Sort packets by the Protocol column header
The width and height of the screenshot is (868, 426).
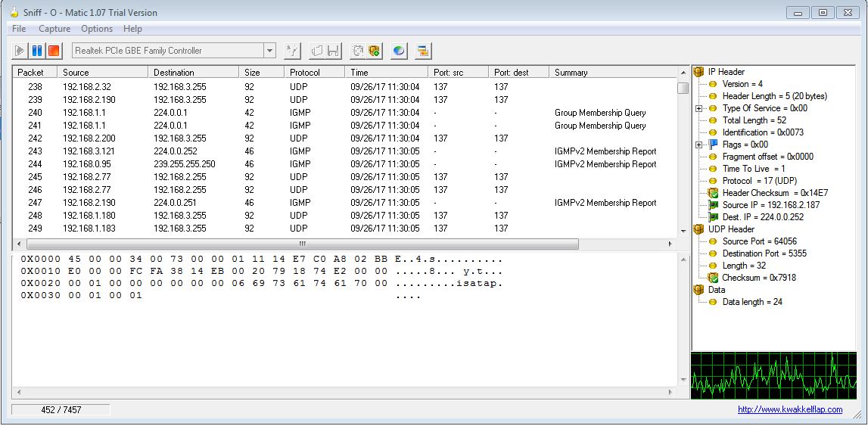pyautogui.click(x=305, y=73)
